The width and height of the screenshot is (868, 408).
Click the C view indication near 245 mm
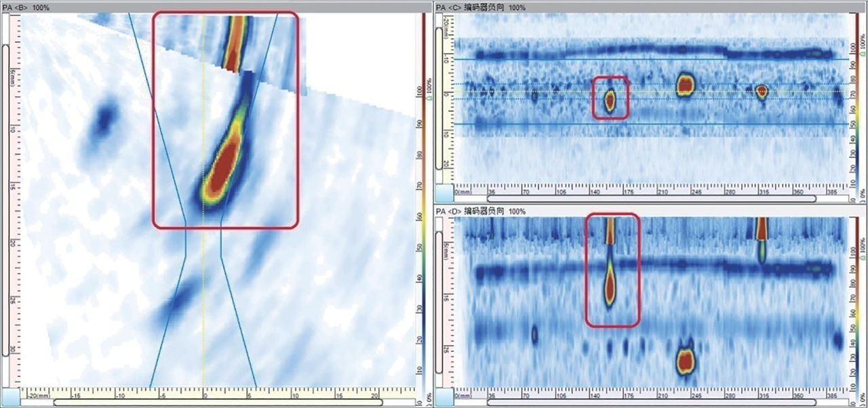[x=686, y=84]
